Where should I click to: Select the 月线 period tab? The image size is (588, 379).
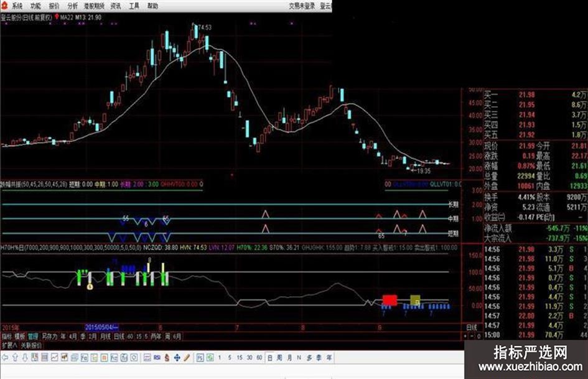tap(105, 336)
